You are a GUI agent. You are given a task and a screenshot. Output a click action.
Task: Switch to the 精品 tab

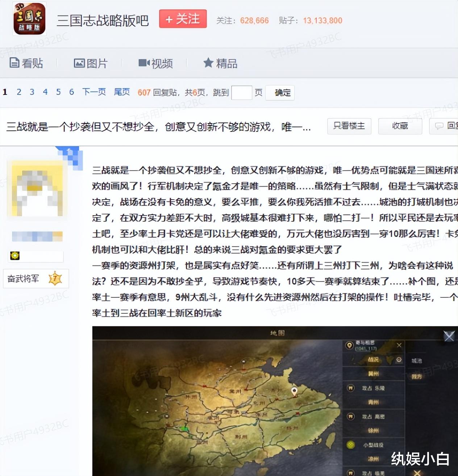(x=220, y=63)
